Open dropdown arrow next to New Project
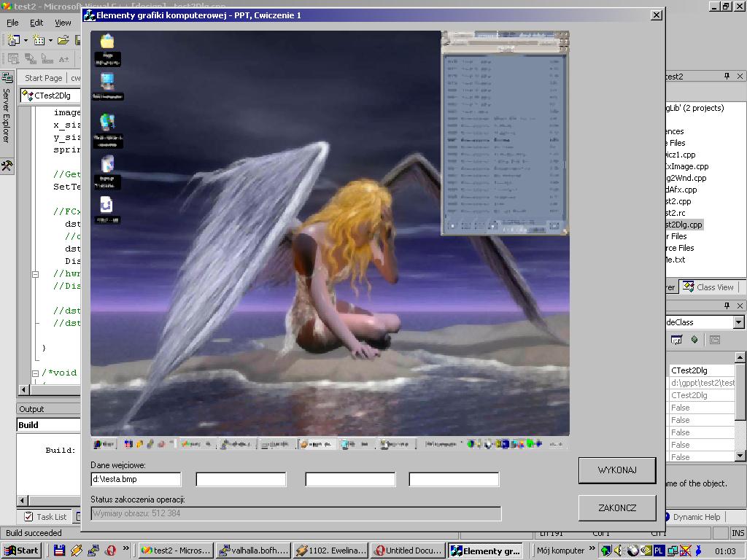This screenshot has height=560, width=747. coord(26,40)
